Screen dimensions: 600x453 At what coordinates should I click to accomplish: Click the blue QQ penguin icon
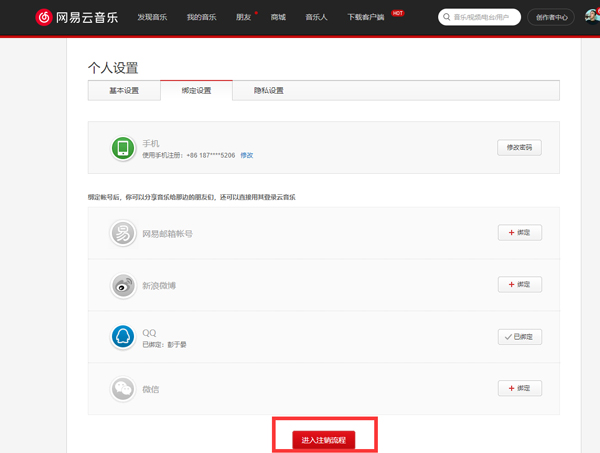click(123, 337)
